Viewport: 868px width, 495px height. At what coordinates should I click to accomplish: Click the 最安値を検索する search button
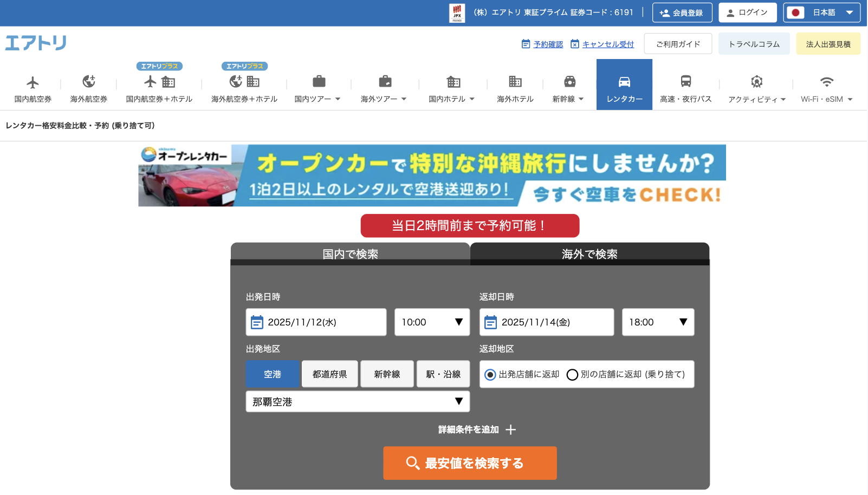click(x=470, y=463)
